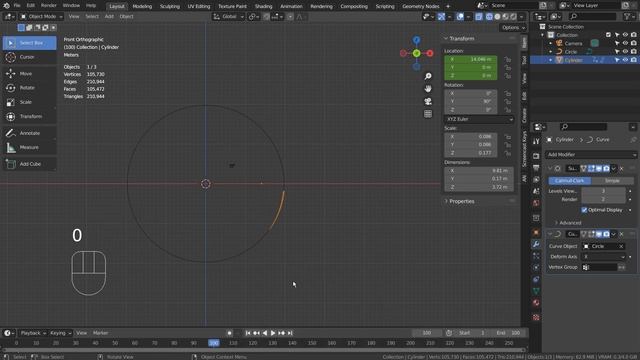Open the viewport Add menu

coord(109,17)
